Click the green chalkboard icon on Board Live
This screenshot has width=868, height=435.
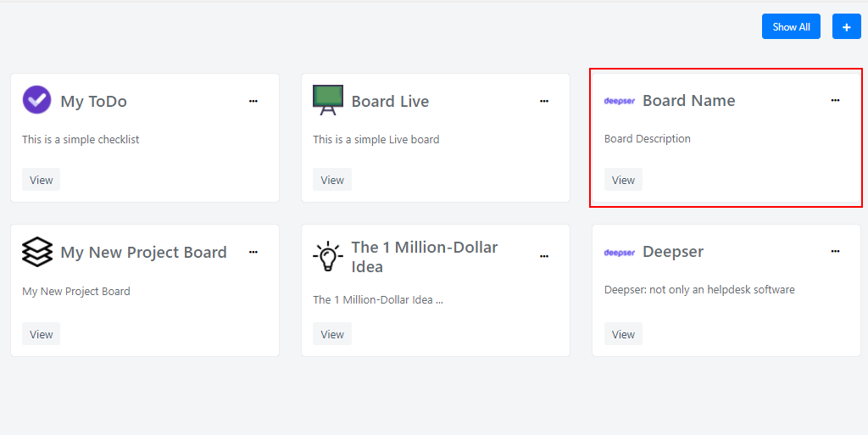[x=328, y=100]
